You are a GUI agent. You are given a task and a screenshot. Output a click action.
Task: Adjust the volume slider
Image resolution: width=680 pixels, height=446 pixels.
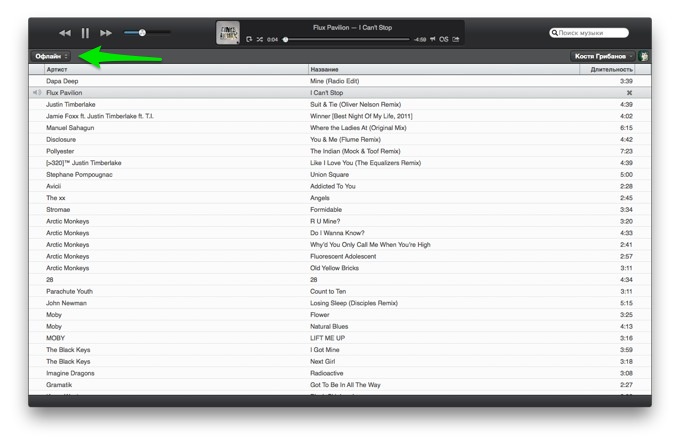(x=147, y=33)
